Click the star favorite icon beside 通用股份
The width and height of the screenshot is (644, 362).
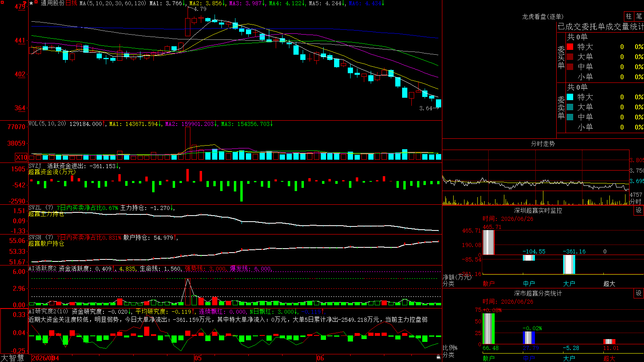[x=31, y=3]
